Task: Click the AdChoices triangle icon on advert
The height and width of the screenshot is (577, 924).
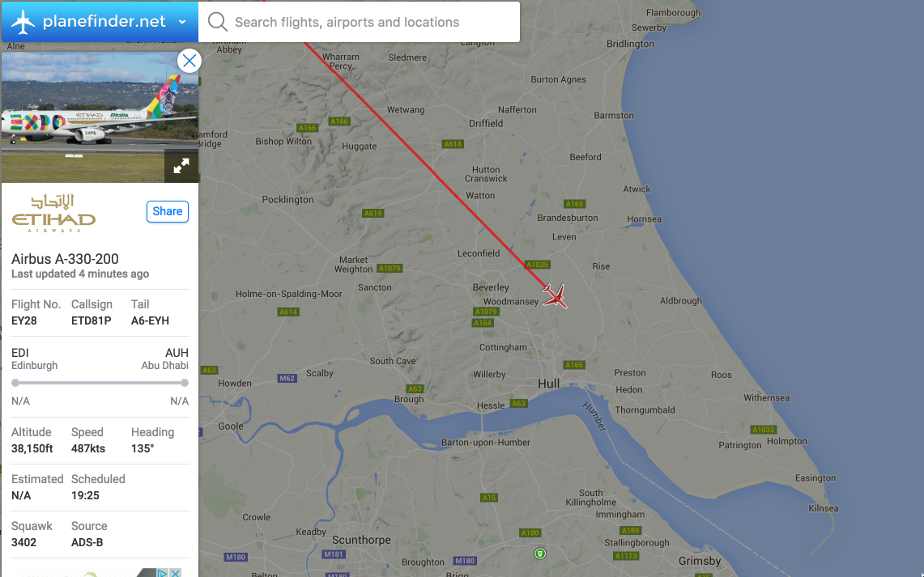Action: (163, 573)
